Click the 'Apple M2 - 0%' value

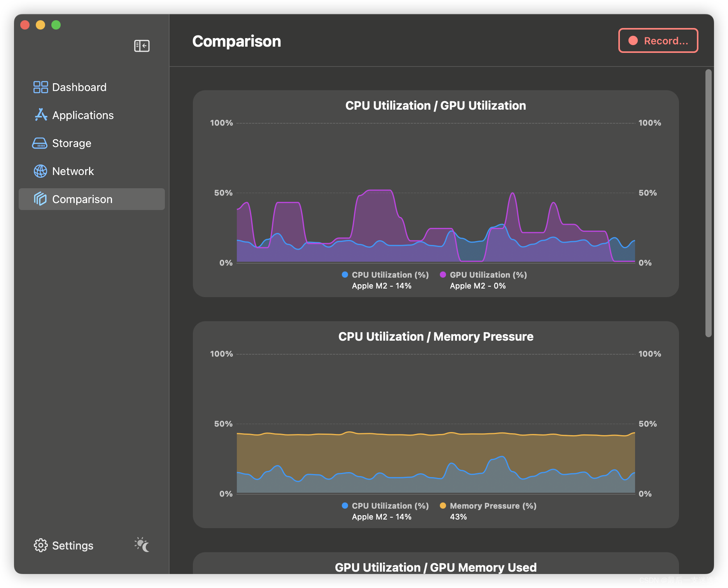coord(478,286)
